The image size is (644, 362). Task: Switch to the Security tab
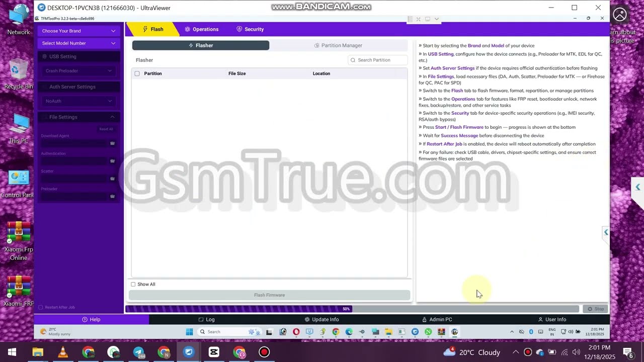[250, 29]
